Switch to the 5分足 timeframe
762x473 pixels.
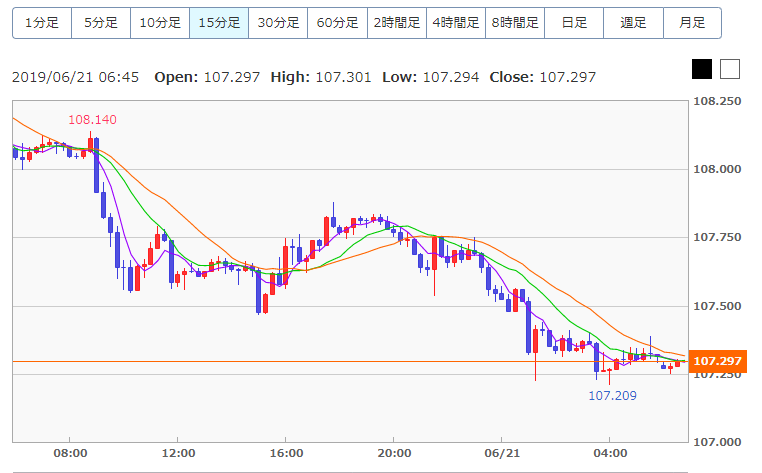tap(100, 23)
